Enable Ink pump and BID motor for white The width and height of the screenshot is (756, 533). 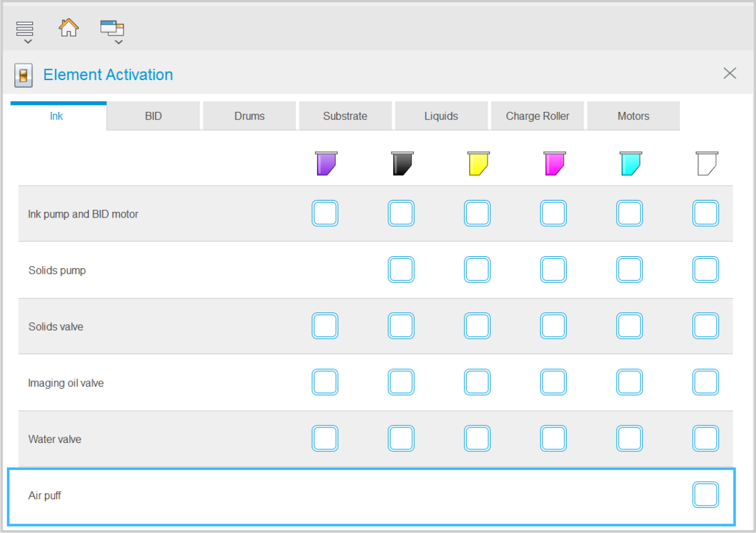point(705,213)
